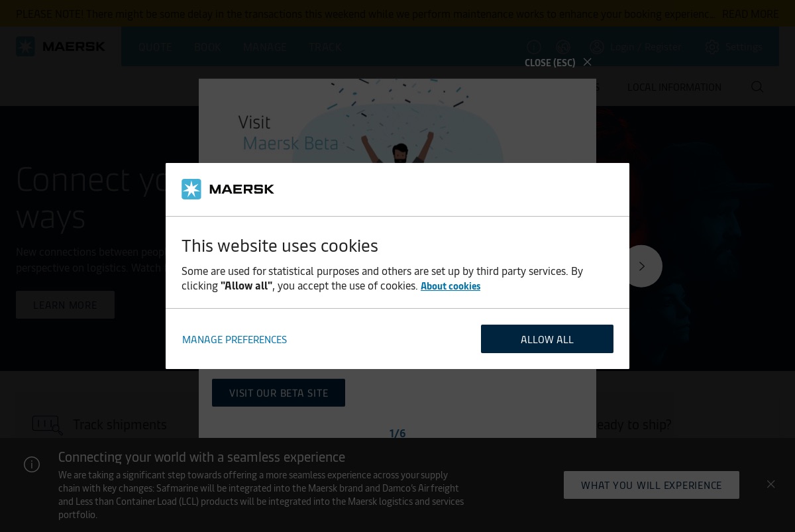The width and height of the screenshot is (795, 532).
Task: Click the alert info icon in header
Action: [534, 46]
